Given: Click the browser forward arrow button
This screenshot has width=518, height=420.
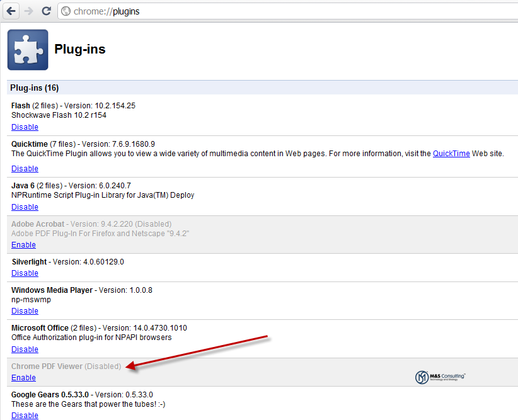Looking at the screenshot, I should click(29, 11).
